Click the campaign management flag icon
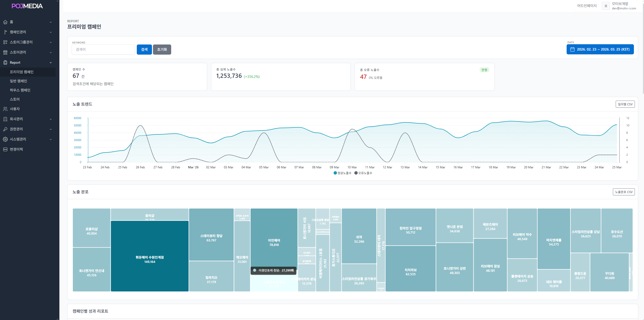The height and width of the screenshot is (320, 644). tap(5, 32)
